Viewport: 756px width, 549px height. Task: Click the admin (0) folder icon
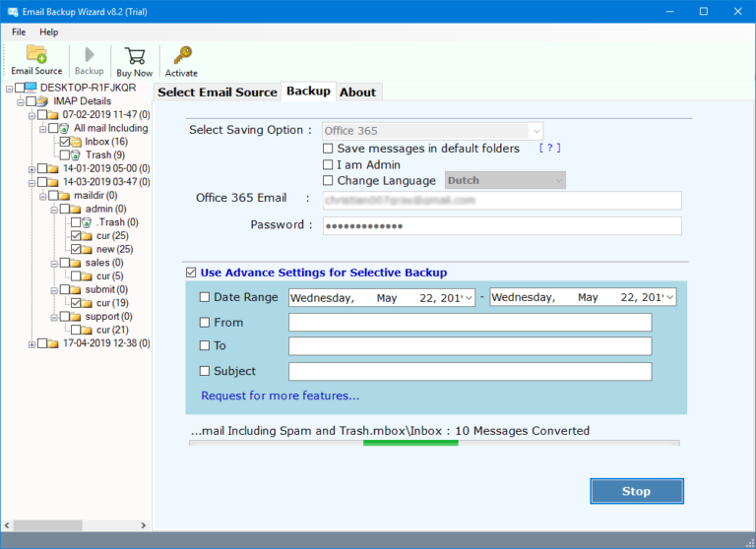pos(75,210)
